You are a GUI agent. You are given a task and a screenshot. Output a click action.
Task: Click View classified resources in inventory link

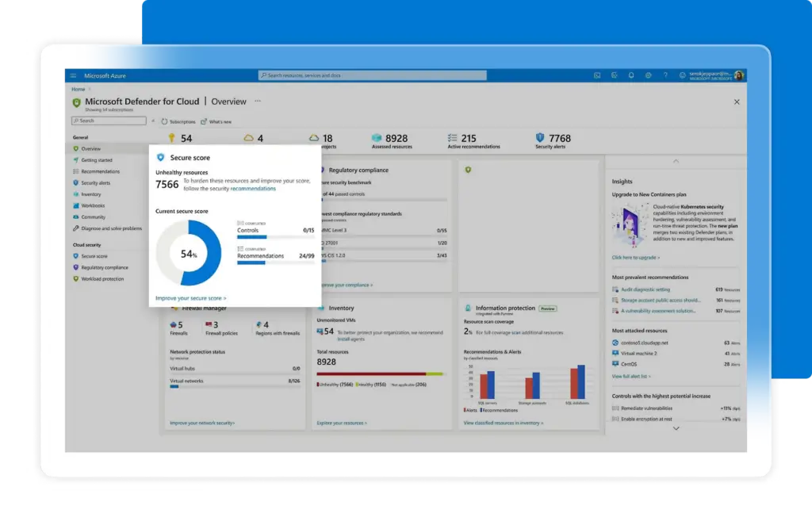(x=504, y=423)
